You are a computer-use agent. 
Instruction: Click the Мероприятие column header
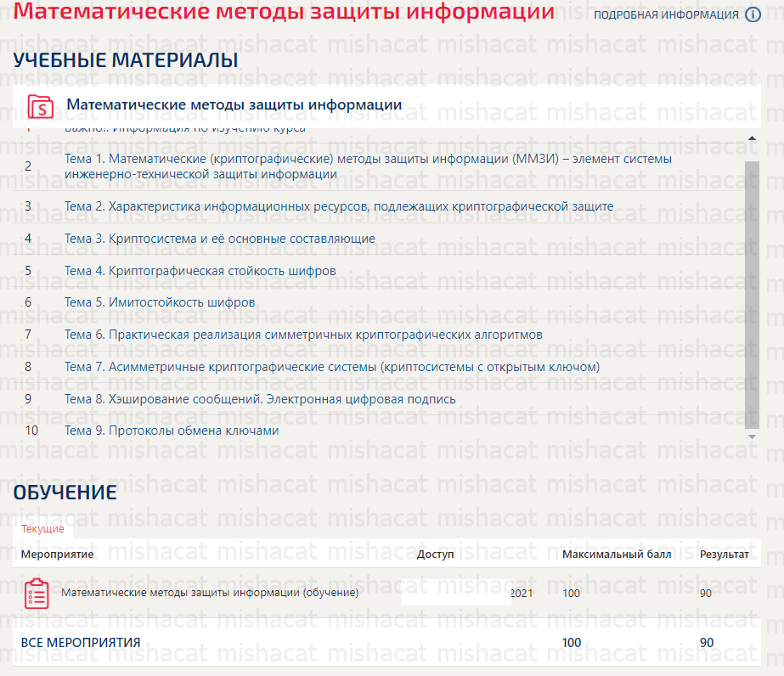tap(57, 554)
